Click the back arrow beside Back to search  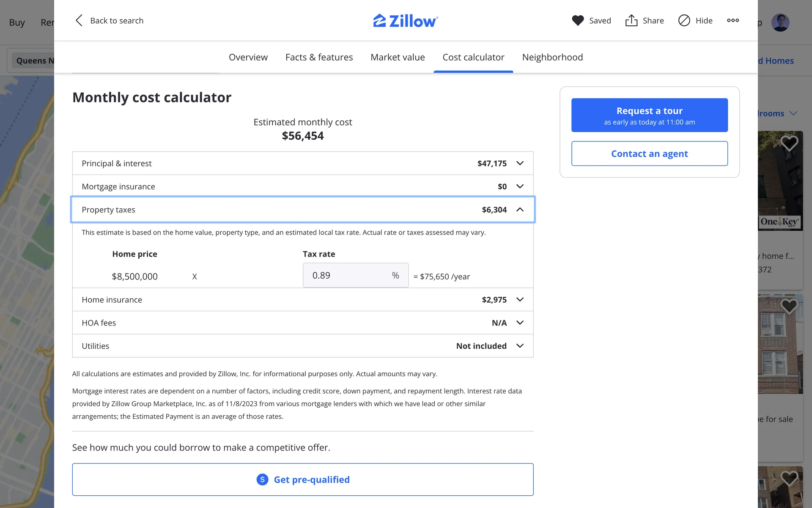(x=79, y=20)
